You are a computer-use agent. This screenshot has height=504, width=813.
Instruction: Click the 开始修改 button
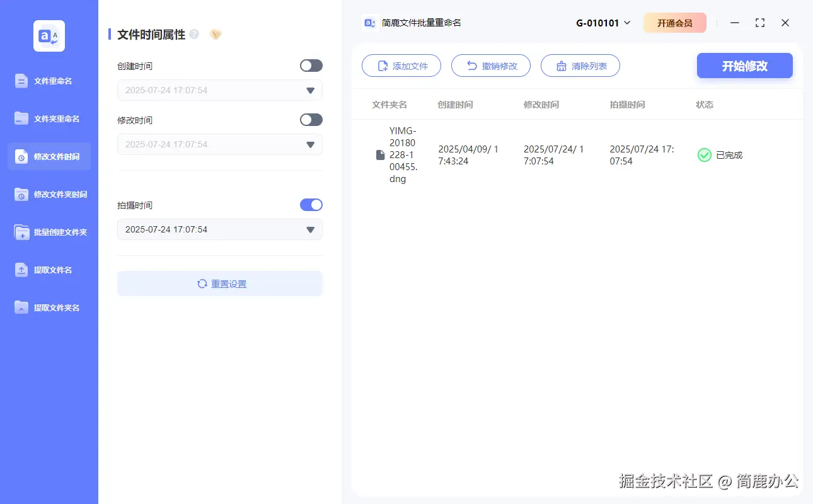pyautogui.click(x=745, y=66)
